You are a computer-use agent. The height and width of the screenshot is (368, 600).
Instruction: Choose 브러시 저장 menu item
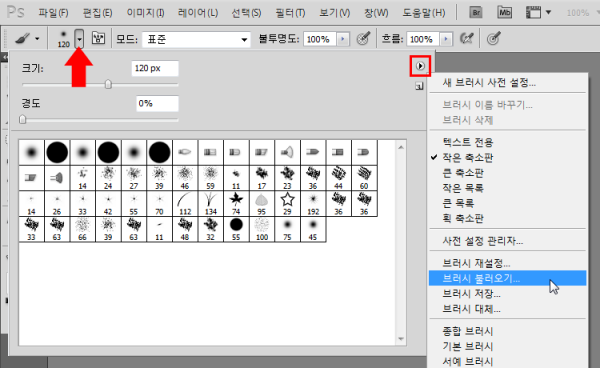(x=507, y=293)
